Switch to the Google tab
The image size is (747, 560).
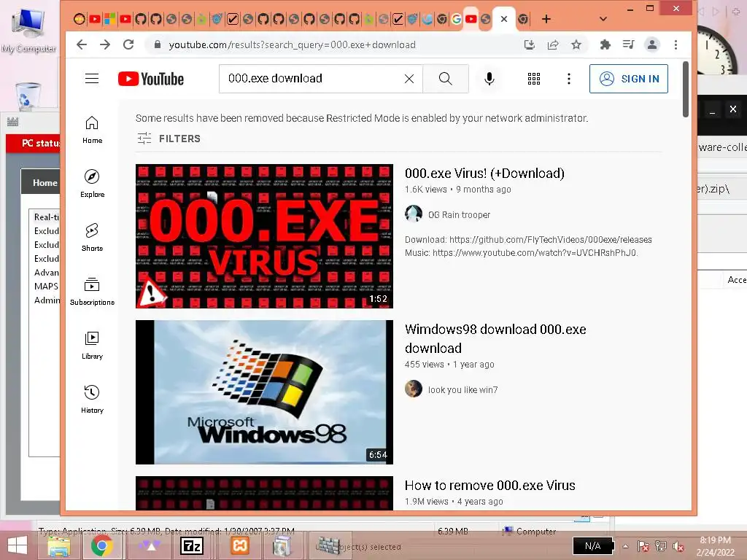pos(457,19)
